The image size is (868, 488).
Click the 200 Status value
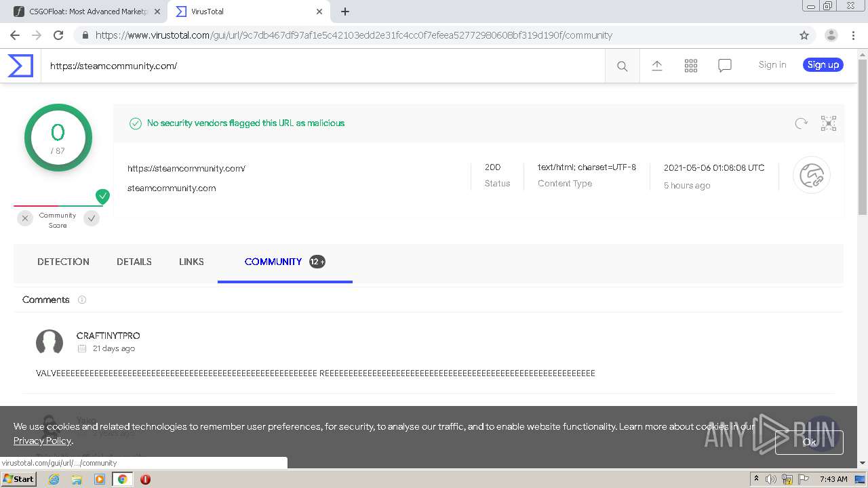492,167
